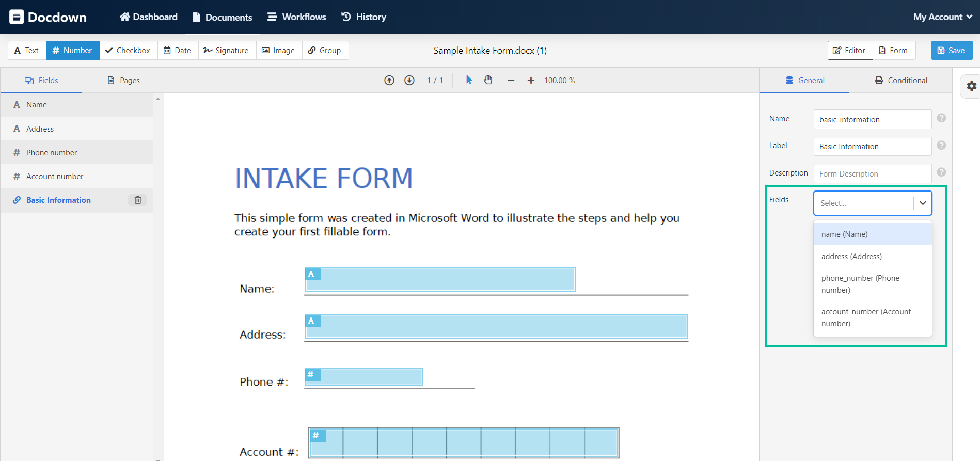980x461 pixels.
Task: Click the Form Description input field
Action: tap(872, 174)
